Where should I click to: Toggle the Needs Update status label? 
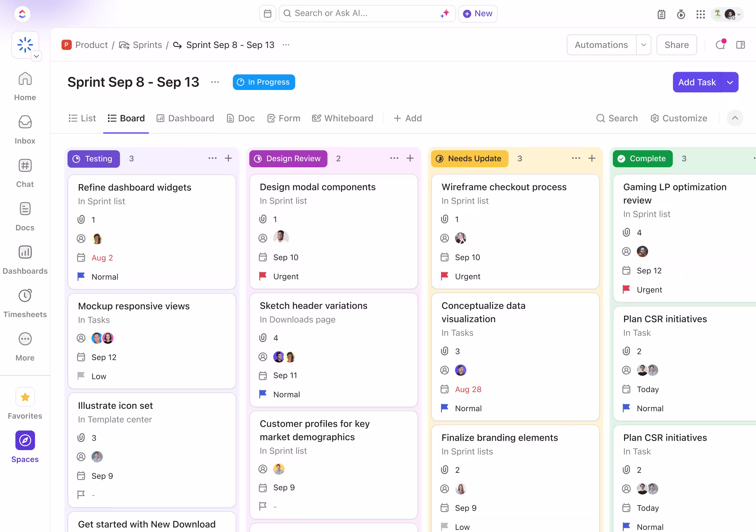tap(469, 159)
